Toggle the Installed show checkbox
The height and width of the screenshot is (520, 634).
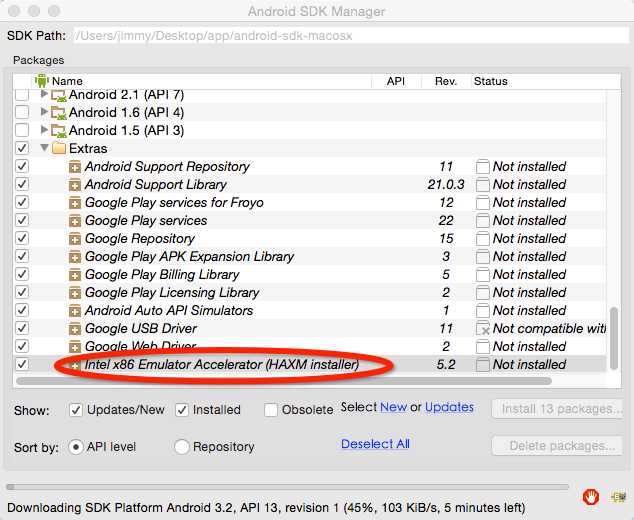pyautogui.click(x=182, y=410)
